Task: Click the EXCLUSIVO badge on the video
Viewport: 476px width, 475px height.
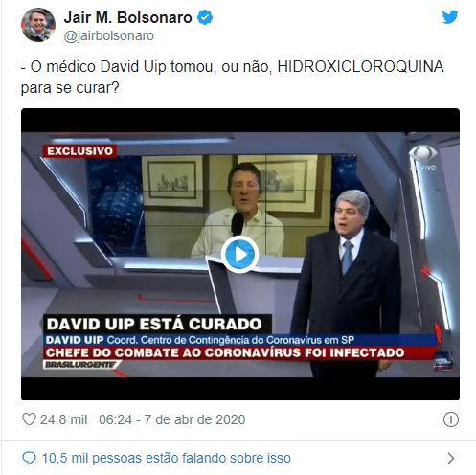Action: pos(79,151)
